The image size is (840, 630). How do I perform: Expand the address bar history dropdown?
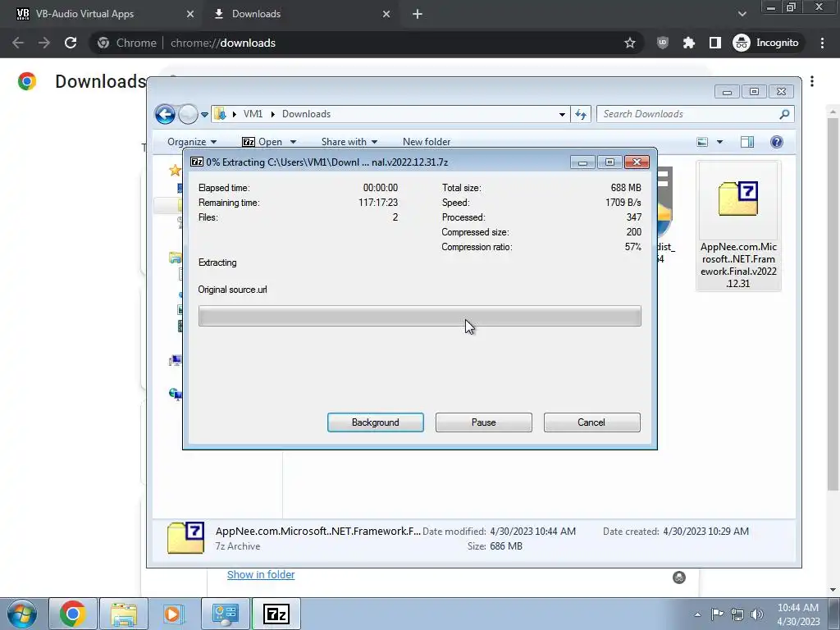pos(562,114)
